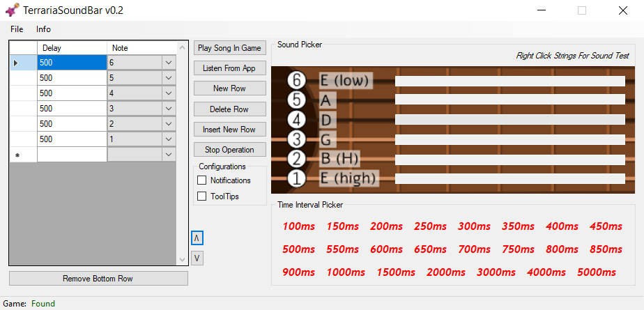Click the table scrollbar down arrow
The width and height of the screenshot is (644, 310).
click(183, 260)
